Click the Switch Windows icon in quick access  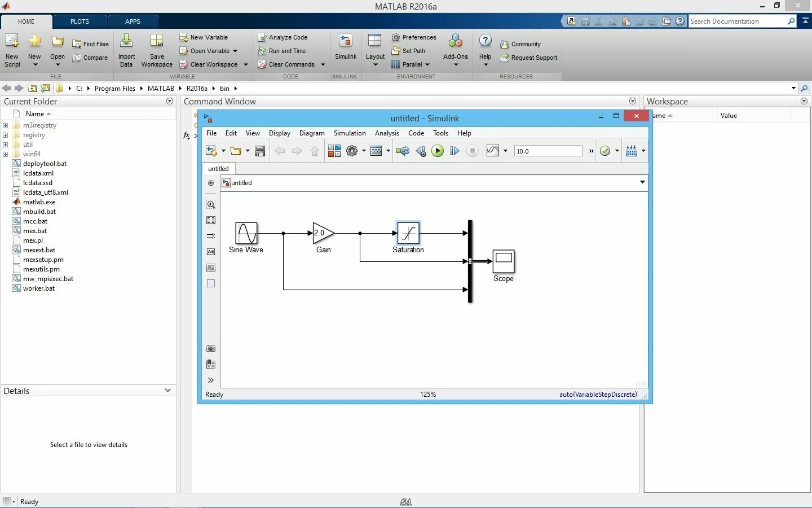667,21
